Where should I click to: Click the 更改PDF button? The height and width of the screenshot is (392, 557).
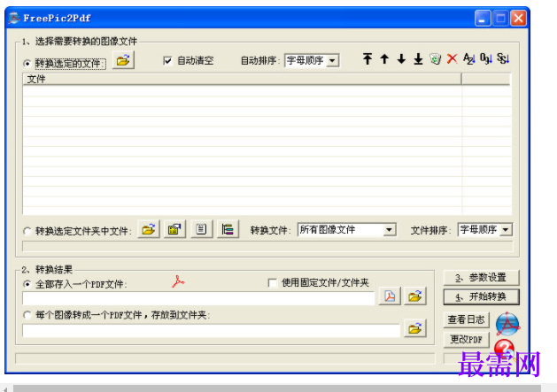coord(467,340)
